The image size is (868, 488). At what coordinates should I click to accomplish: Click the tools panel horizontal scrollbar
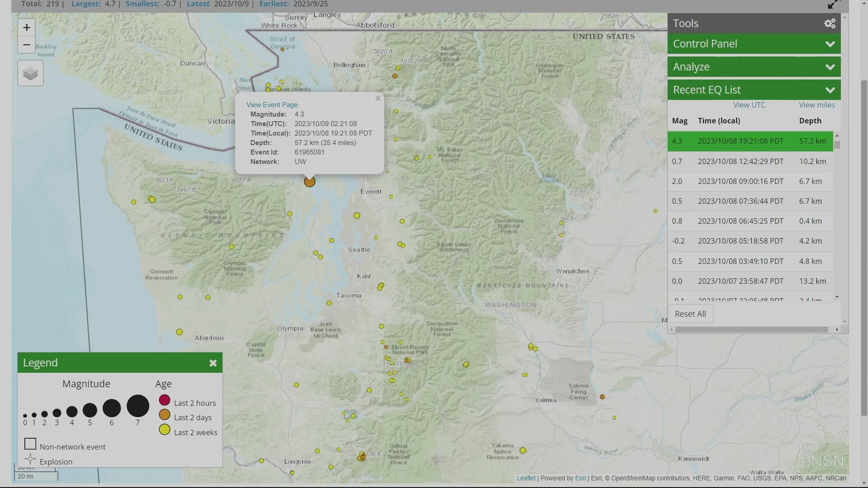click(x=751, y=329)
